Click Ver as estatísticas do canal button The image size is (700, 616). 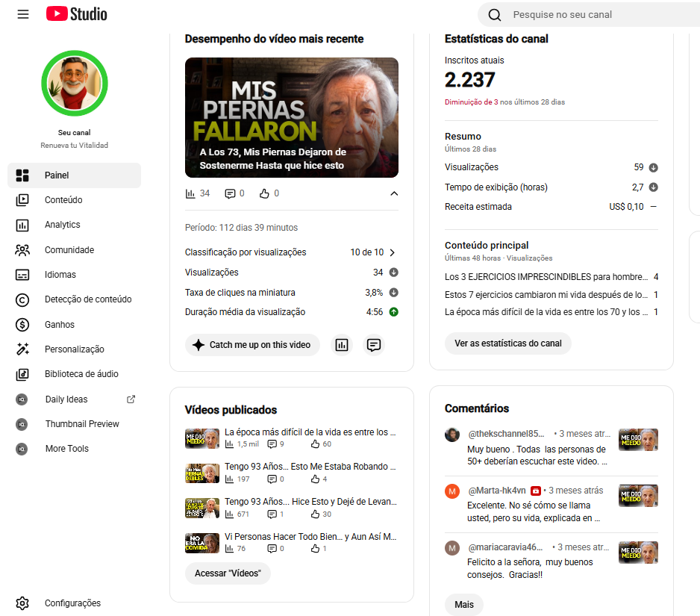508,343
